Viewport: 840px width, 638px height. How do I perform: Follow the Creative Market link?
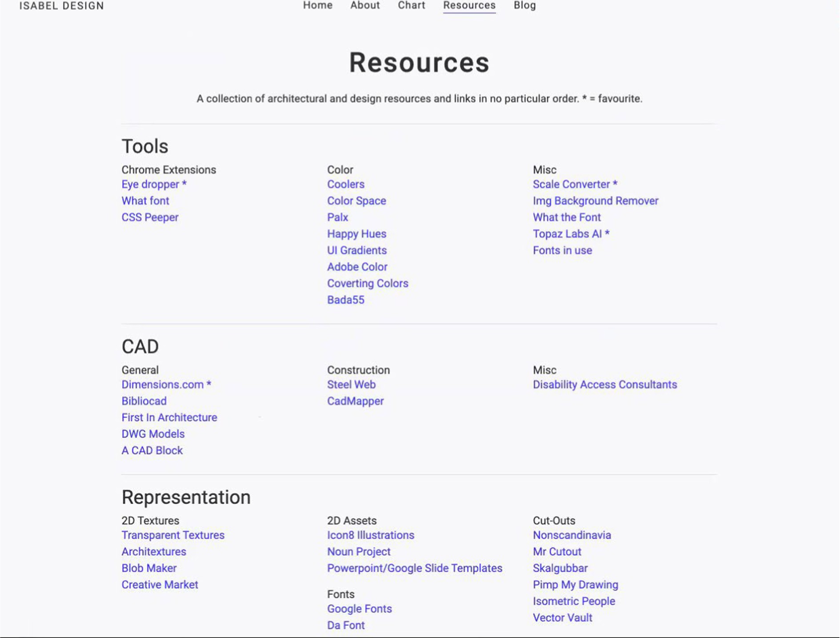click(x=159, y=584)
